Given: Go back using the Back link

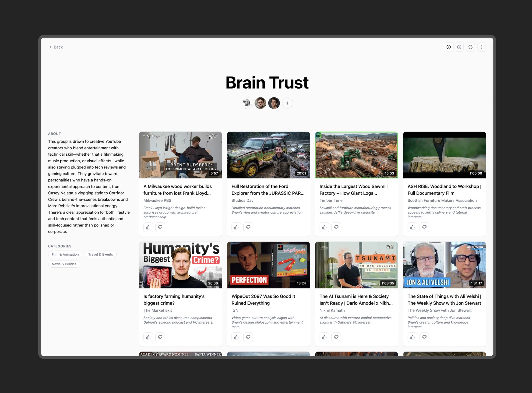Looking at the screenshot, I should [x=56, y=47].
